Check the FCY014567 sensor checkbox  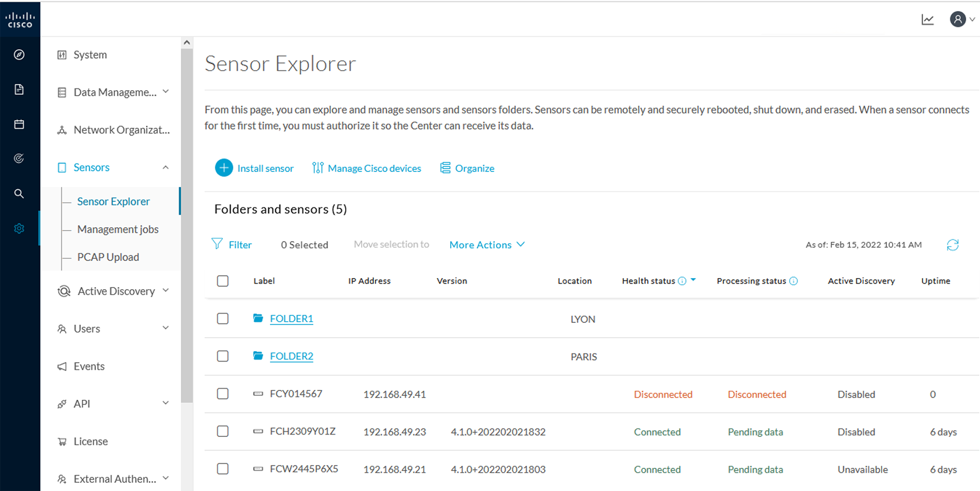[x=223, y=394]
